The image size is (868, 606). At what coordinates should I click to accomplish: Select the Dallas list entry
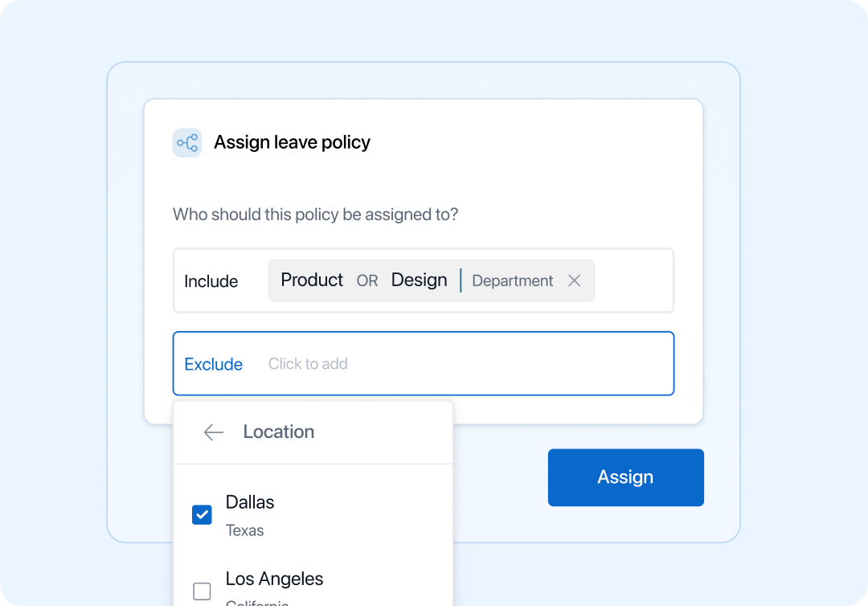313,515
